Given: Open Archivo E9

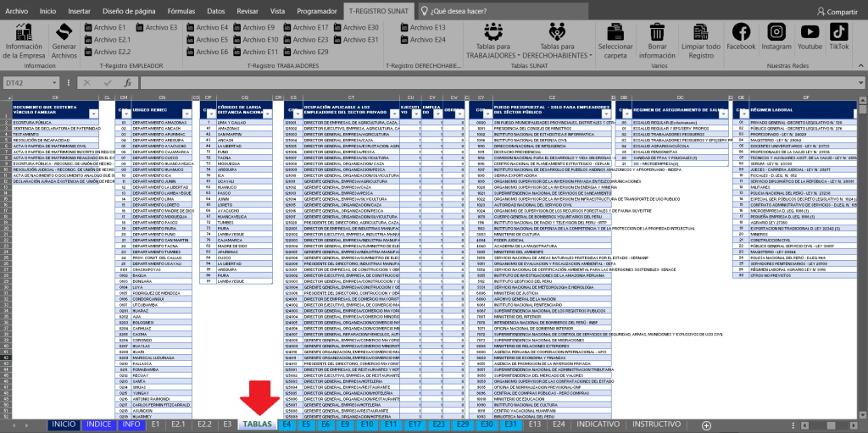Looking at the screenshot, I should click(x=254, y=27).
